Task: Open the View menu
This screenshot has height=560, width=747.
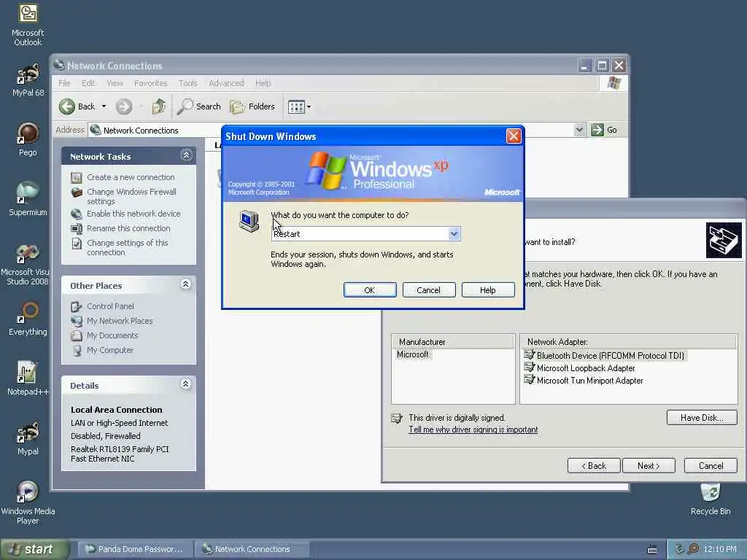Action: (115, 83)
